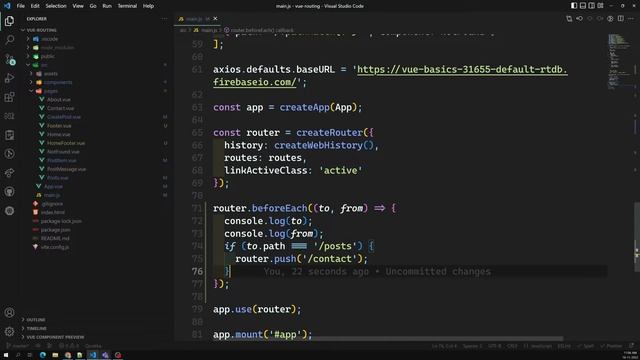Click the Explorer more actions ellipsis
640x360 pixels.
click(x=164, y=19)
